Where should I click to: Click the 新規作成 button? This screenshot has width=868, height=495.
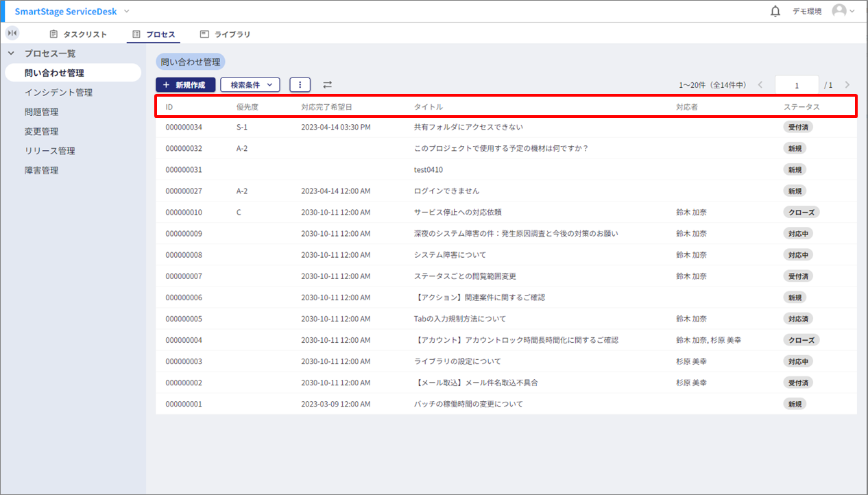(185, 85)
